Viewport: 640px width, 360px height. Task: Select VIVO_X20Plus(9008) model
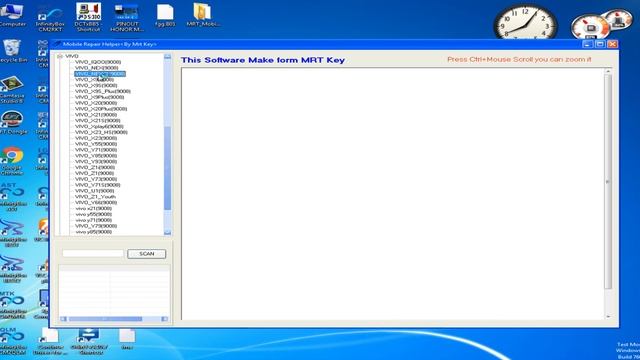(x=101, y=109)
